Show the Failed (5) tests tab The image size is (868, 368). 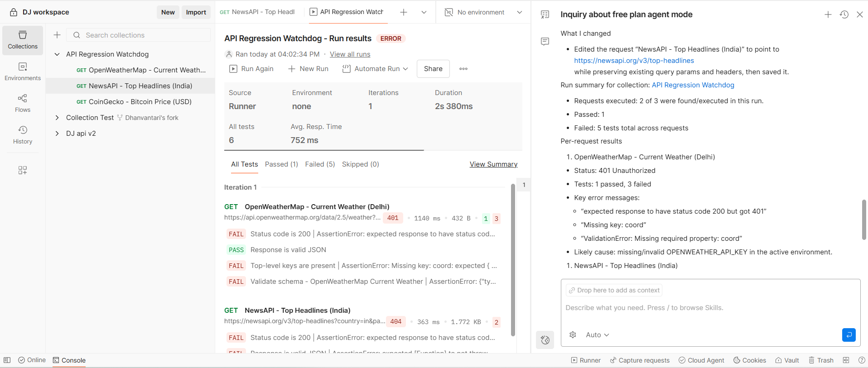320,164
